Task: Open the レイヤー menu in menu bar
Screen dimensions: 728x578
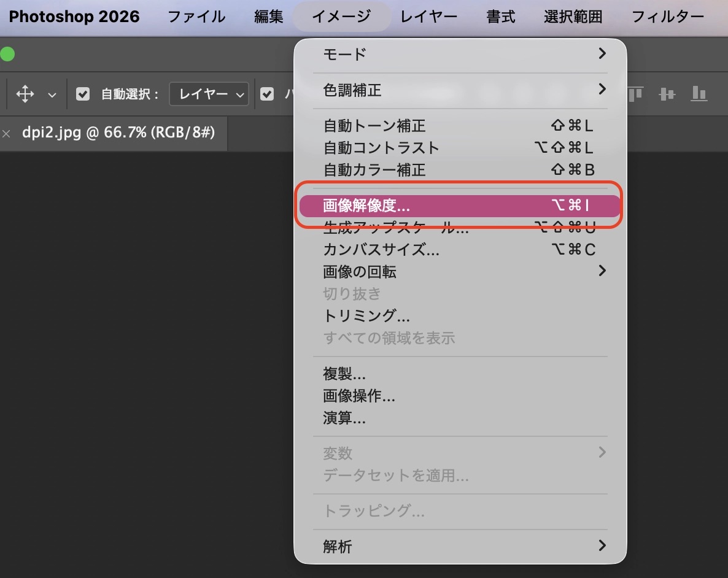Action: [x=428, y=17]
